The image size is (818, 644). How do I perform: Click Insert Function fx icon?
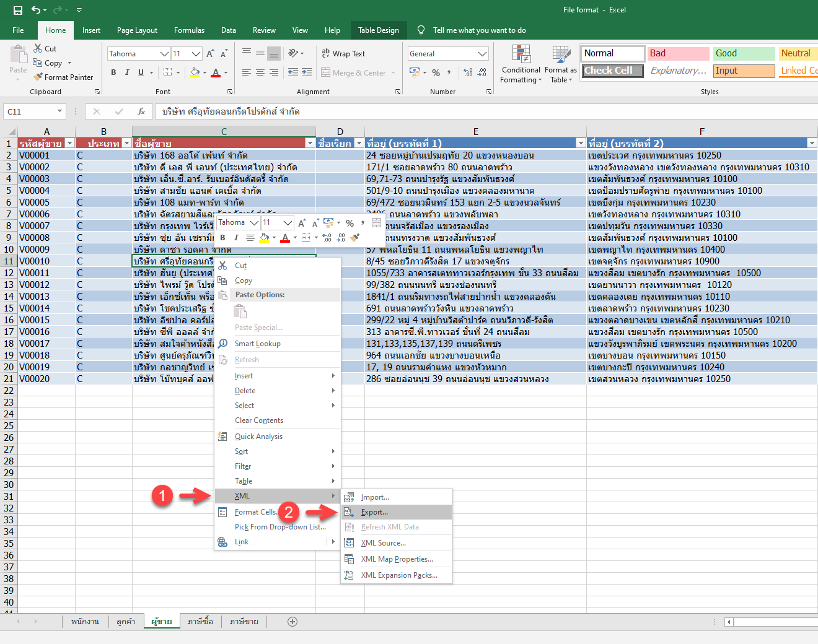pyautogui.click(x=141, y=111)
